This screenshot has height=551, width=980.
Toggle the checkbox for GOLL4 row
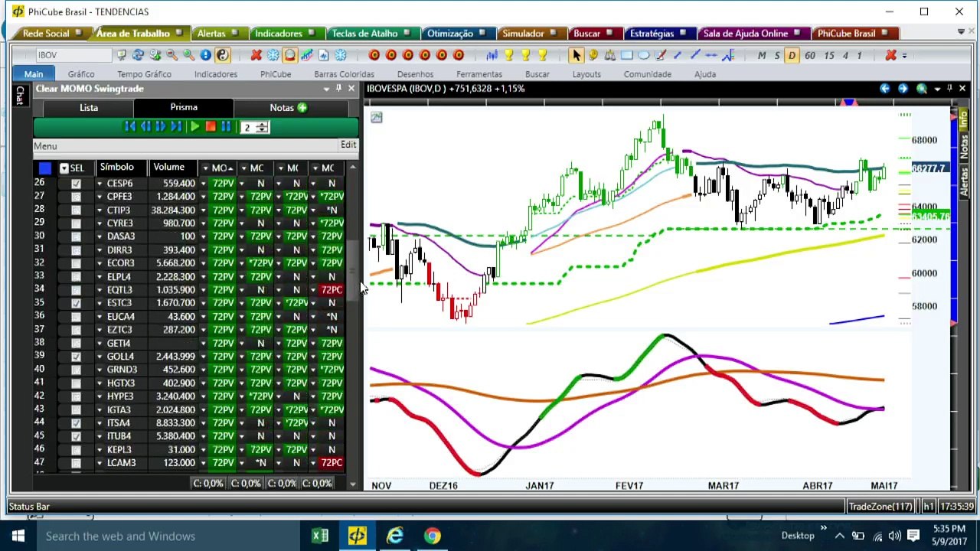(x=76, y=357)
